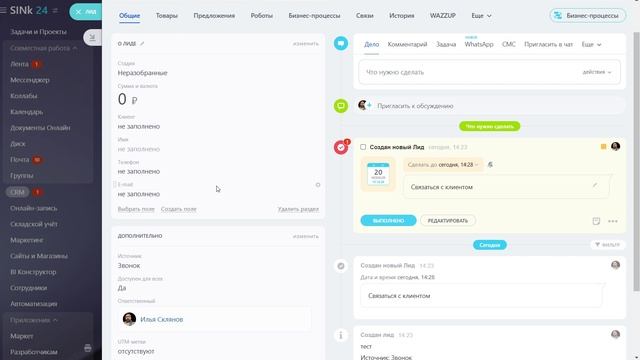Open the 'действия' dropdown in the input
The image size is (640, 360).
click(597, 72)
